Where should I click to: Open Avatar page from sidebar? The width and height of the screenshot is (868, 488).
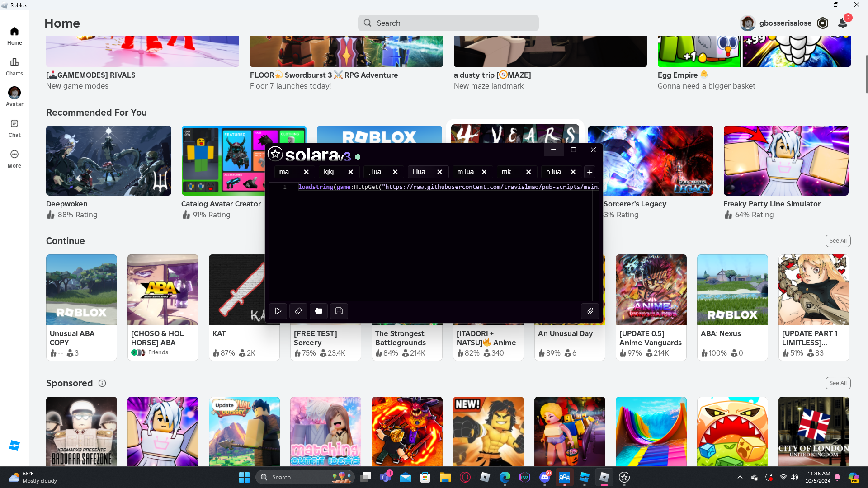[x=14, y=97]
